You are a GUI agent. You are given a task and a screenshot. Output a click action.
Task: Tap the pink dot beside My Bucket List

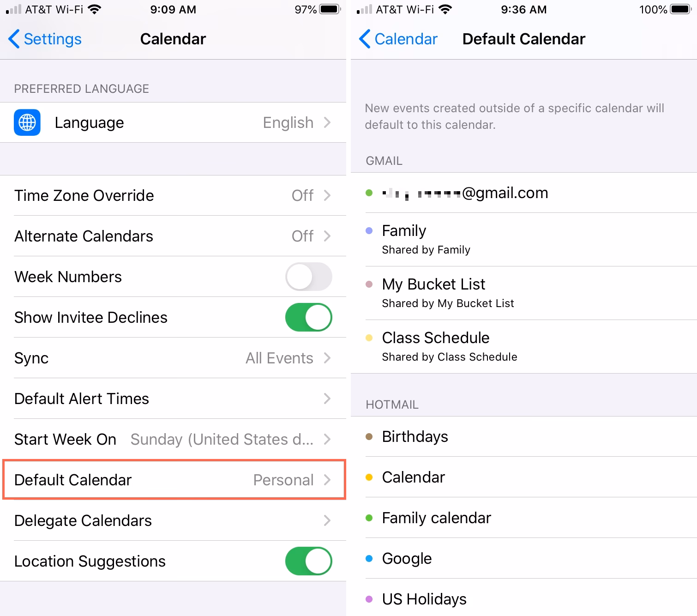coord(369,284)
